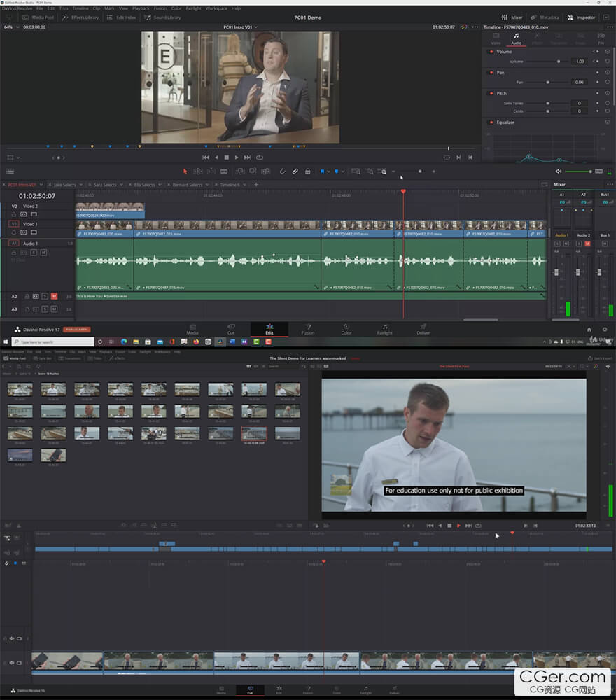Switch Inspector to Audio tab
Image resolution: width=616 pixels, height=700 pixels.
point(517,38)
